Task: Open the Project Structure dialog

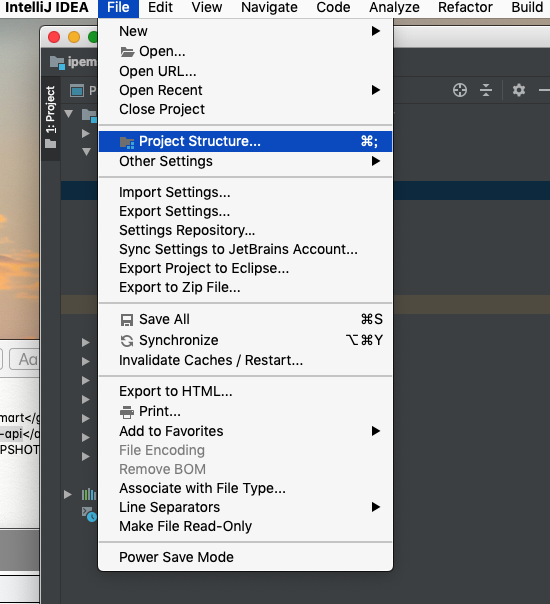Action: tap(245, 141)
